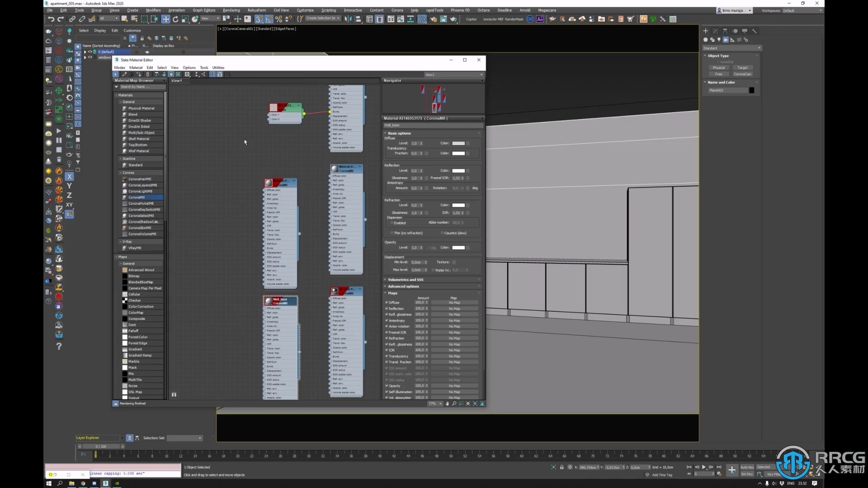Click the After Effects Ae toolbar icon
The image size is (868, 488).
click(x=540, y=19)
